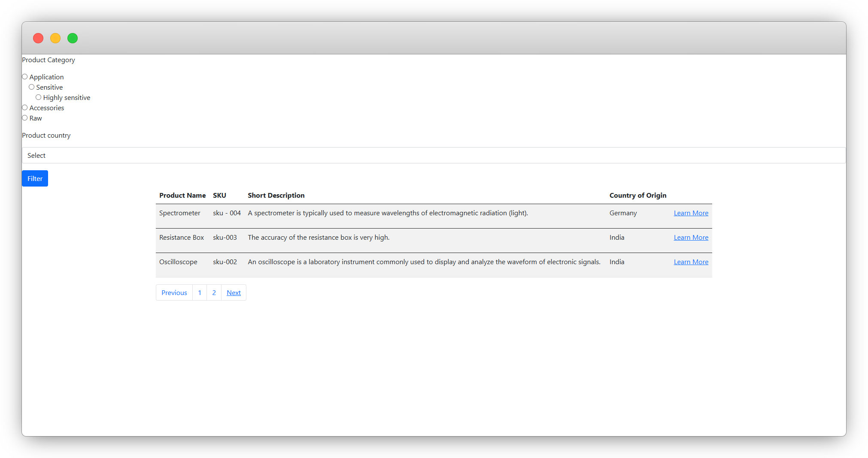Image resolution: width=868 pixels, height=458 pixels.
Task: Open the Product country Select dropdown
Action: [434, 155]
